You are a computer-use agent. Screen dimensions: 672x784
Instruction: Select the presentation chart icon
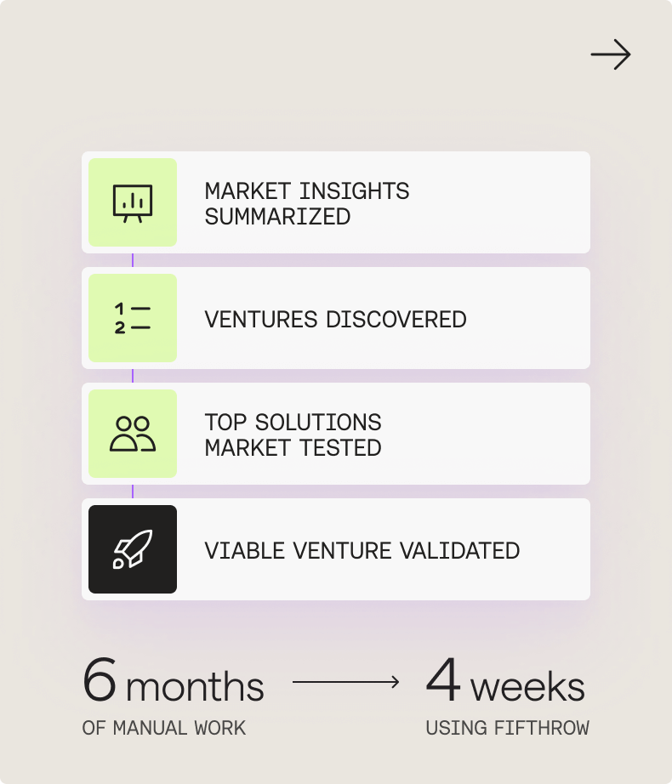pos(133,202)
